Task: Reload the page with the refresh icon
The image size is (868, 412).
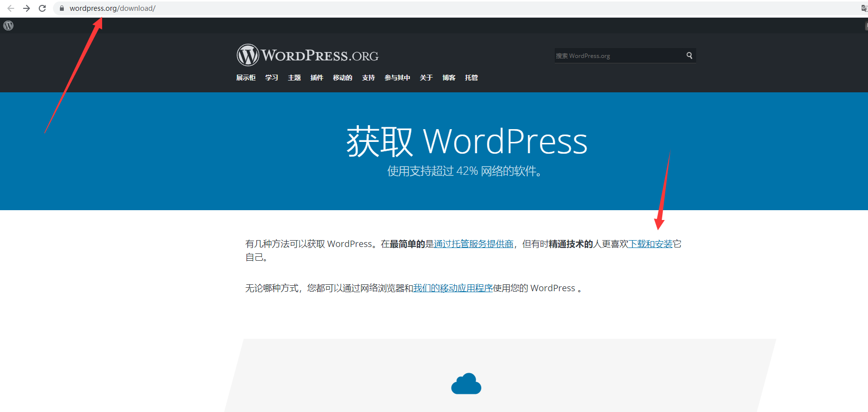Action: click(x=42, y=8)
